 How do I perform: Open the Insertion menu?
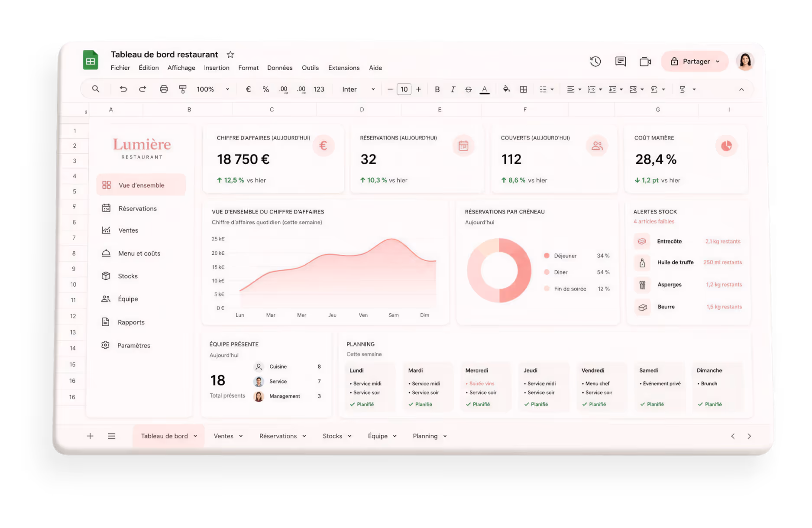(217, 68)
